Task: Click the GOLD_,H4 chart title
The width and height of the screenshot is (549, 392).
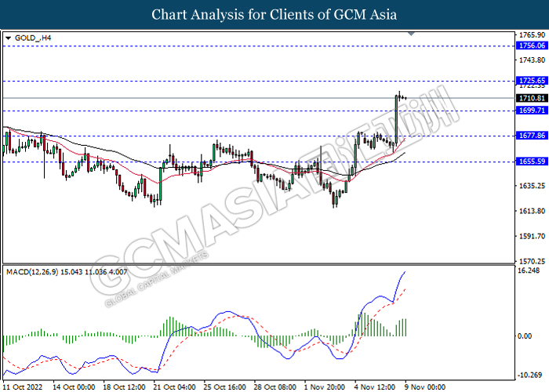Action: tap(33, 38)
